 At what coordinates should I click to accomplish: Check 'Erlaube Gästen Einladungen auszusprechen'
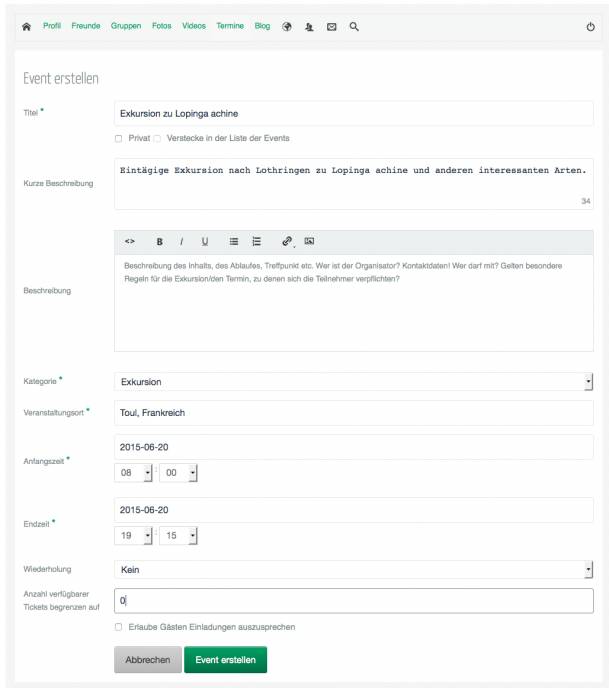(118, 627)
